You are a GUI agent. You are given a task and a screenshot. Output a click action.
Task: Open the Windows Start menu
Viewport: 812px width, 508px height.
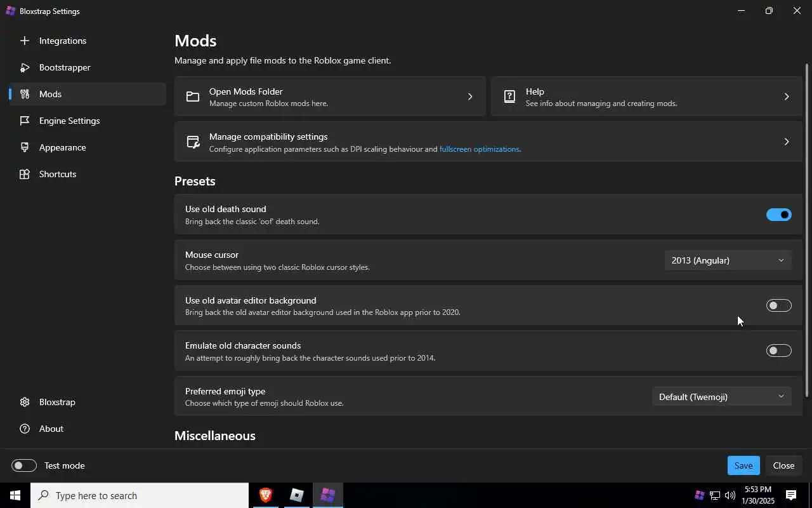[x=15, y=495]
